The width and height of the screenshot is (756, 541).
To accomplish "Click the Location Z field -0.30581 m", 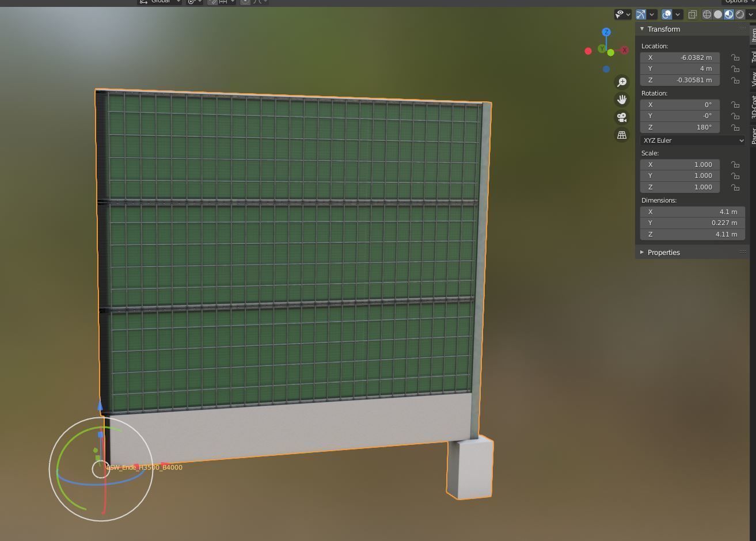I will [680, 80].
